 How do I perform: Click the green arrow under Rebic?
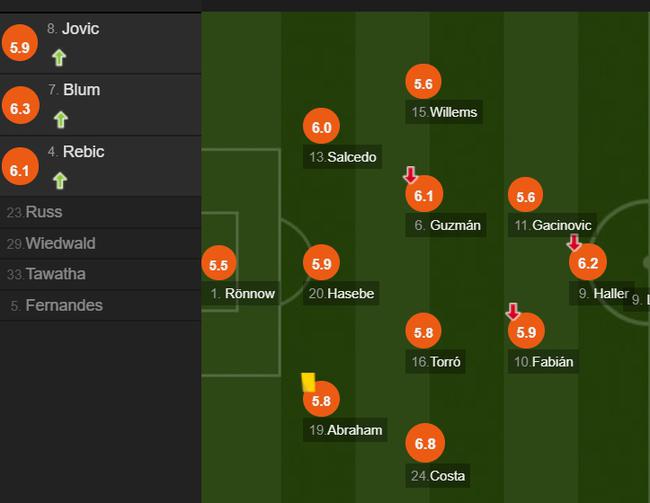[60, 181]
